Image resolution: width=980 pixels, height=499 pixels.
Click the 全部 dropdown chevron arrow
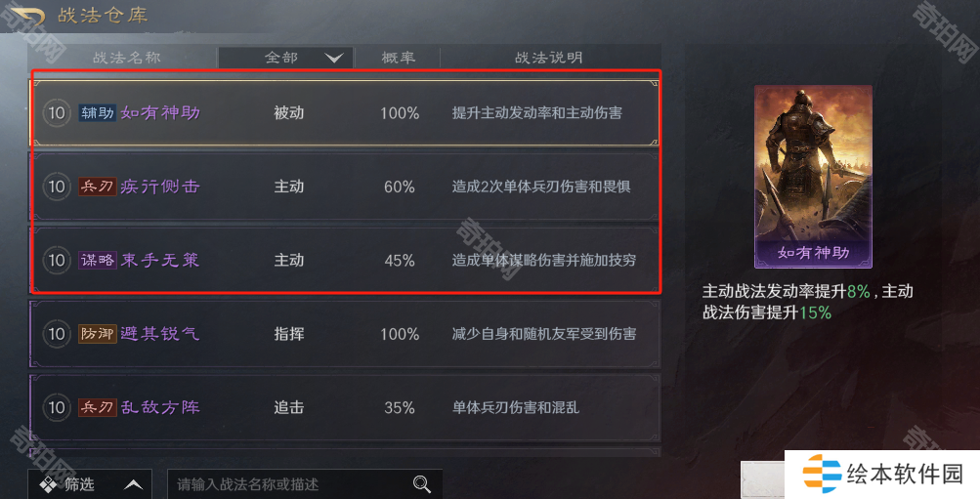(334, 58)
